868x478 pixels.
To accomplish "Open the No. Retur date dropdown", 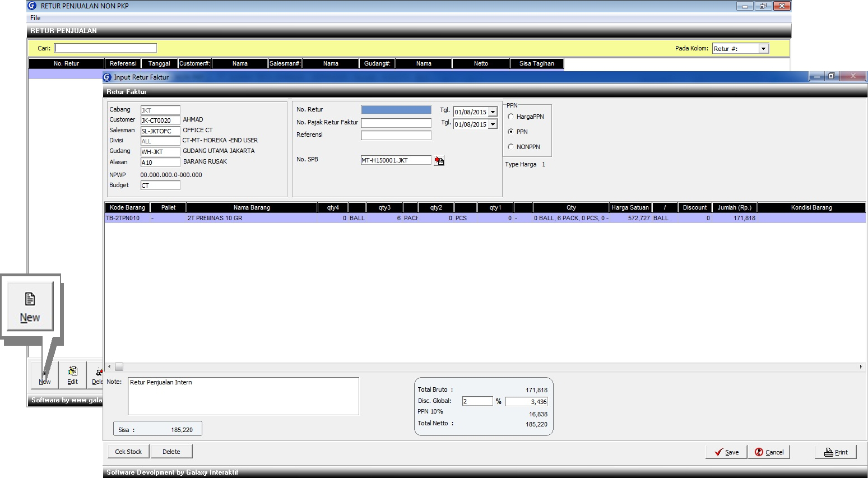I will 493,112.
